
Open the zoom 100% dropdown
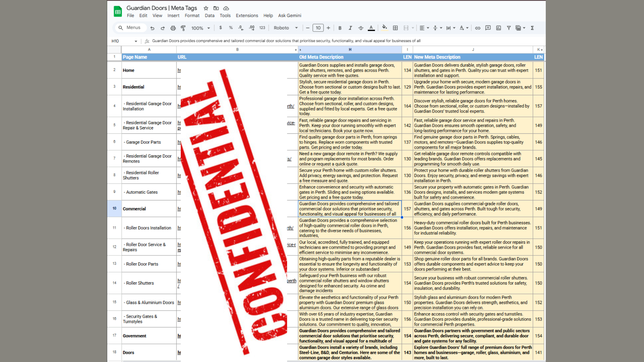[x=201, y=28]
